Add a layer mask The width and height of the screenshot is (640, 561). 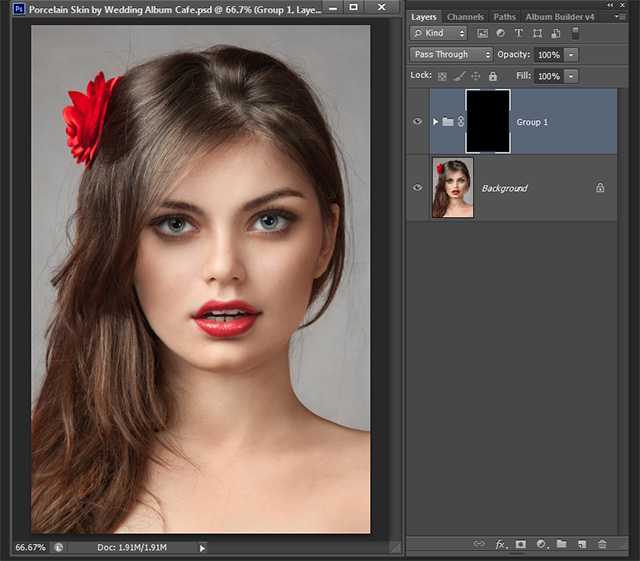520,544
